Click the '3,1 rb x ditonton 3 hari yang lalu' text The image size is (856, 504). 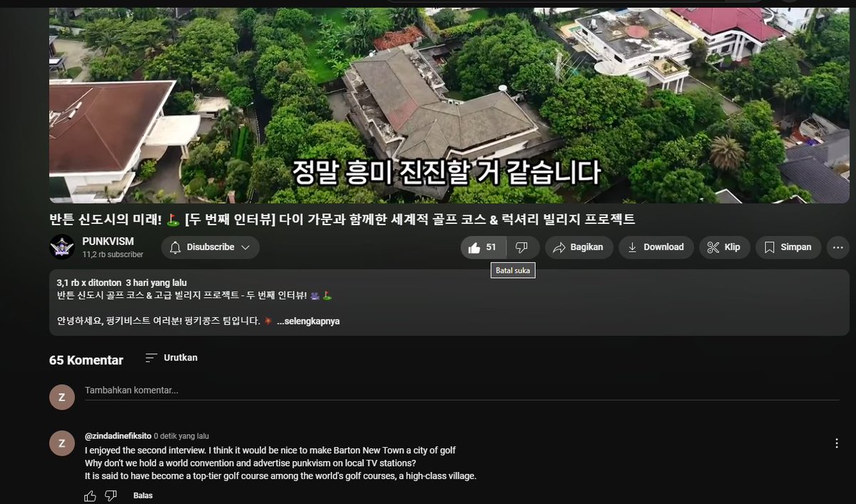tap(121, 283)
